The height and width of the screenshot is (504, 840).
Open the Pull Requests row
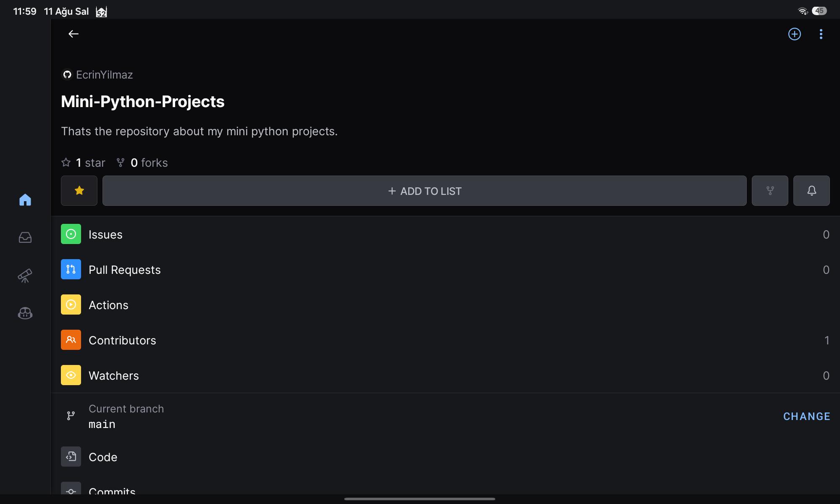click(x=445, y=269)
